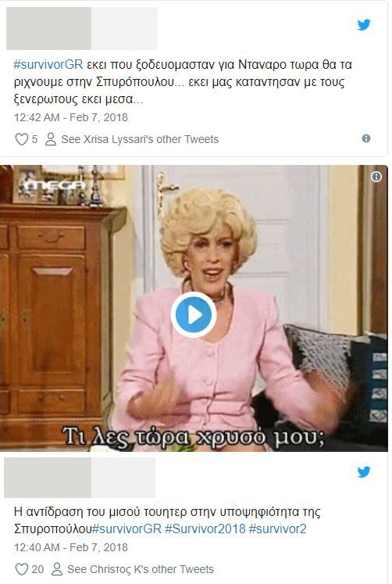Click the 12:40 AM - Feb 7, 2018 timestamp
Screen dimensions: 392x584
[70, 547]
